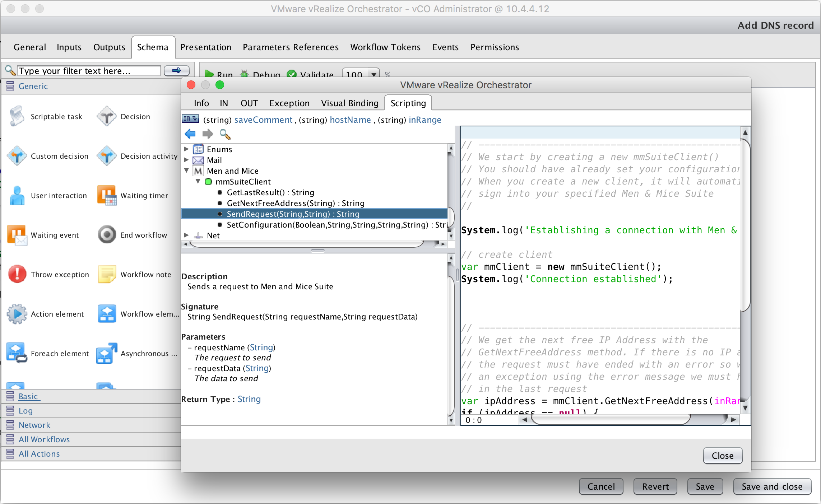Click the search magnifier in API explorer
Image resolution: width=821 pixels, height=504 pixels.
tap(225, 134)
